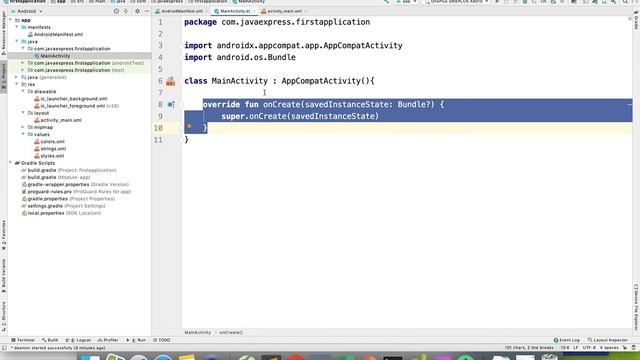Fold the onCreate function at line 8
Image resolution: width=640 pixels, height=360 pixels.
tap(181, 104)
